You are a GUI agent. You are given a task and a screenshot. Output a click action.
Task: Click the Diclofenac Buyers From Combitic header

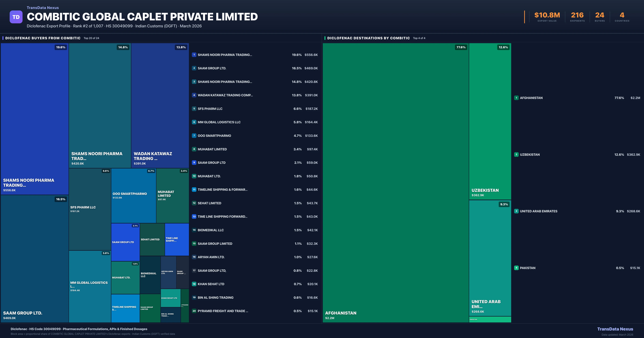tap(43, 38)
